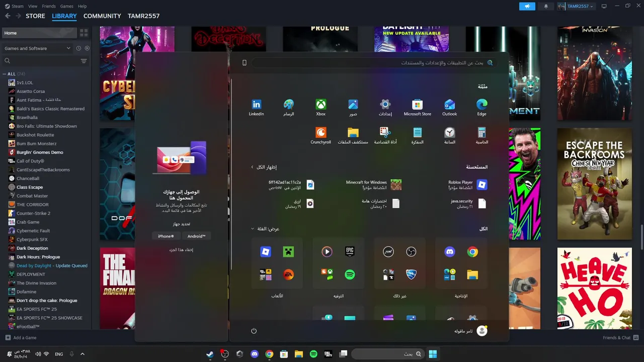This screenshot has width=644, height=362.
Task: Switch the Steam library to collections grid view
Action: (84, 33)
